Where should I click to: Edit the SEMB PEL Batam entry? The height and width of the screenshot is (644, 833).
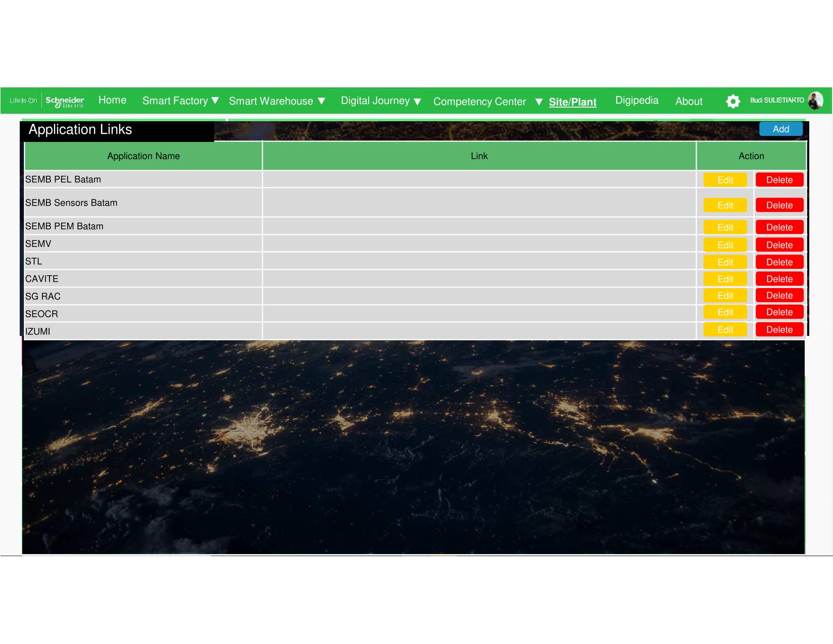tap(725, 180)
